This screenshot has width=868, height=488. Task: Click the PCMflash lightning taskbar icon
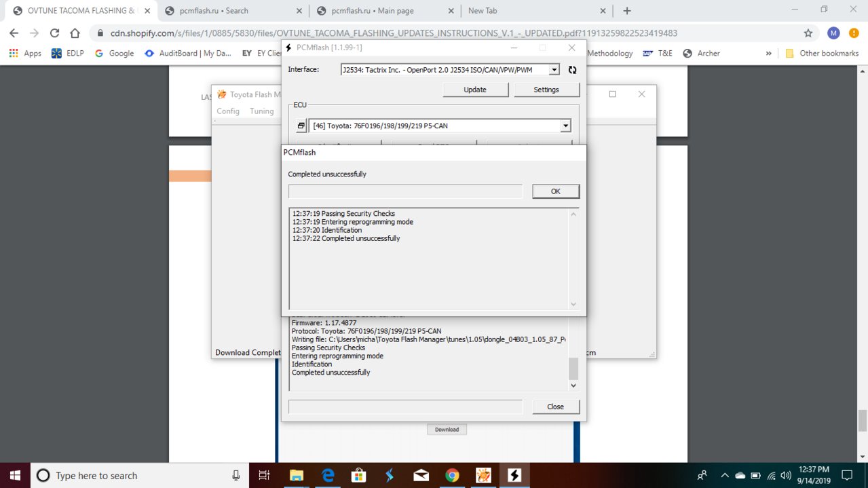[x=514, y=475]
